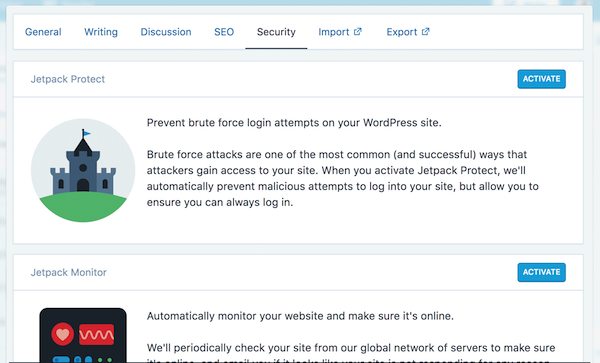This screenshot has height=363, width=600.
Task: Activate Jetpack Monitor
Action: coord(541,272)
